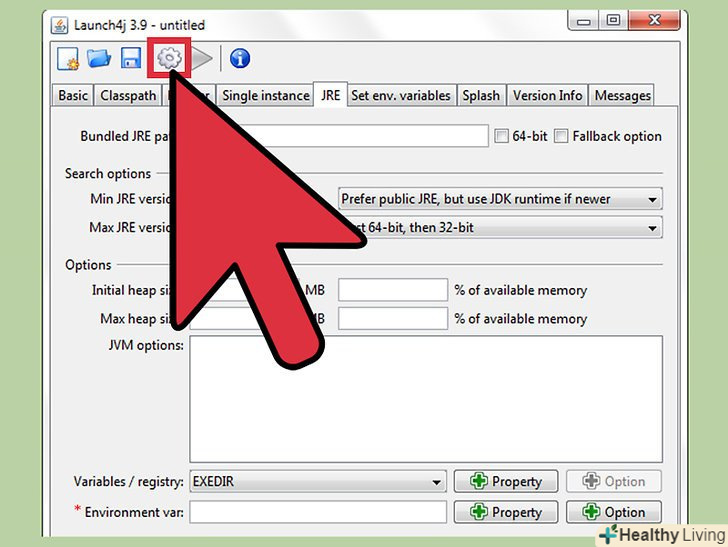
Task: Create a new configuration file
Action: pyautogui.click(x=68, y=59)
